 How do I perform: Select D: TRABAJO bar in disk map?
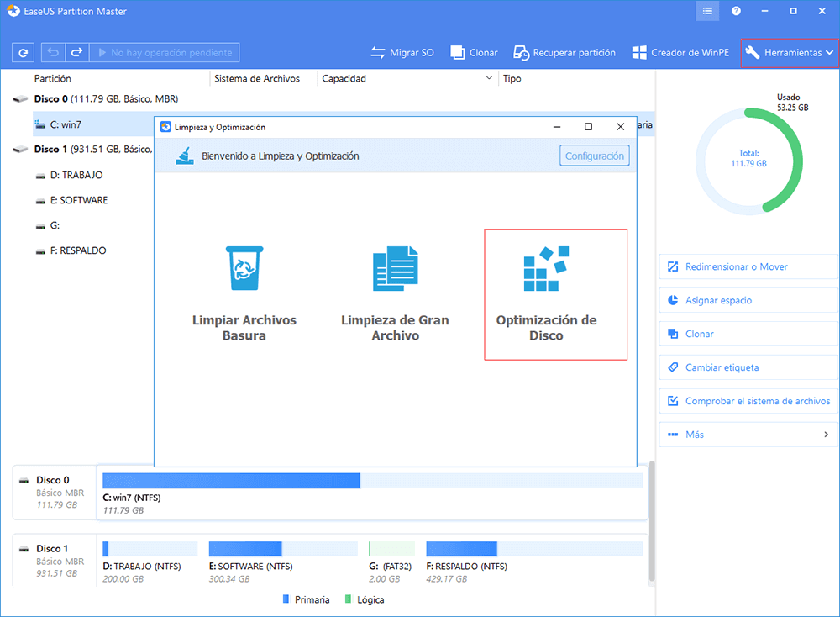click(x=150, y=549)
